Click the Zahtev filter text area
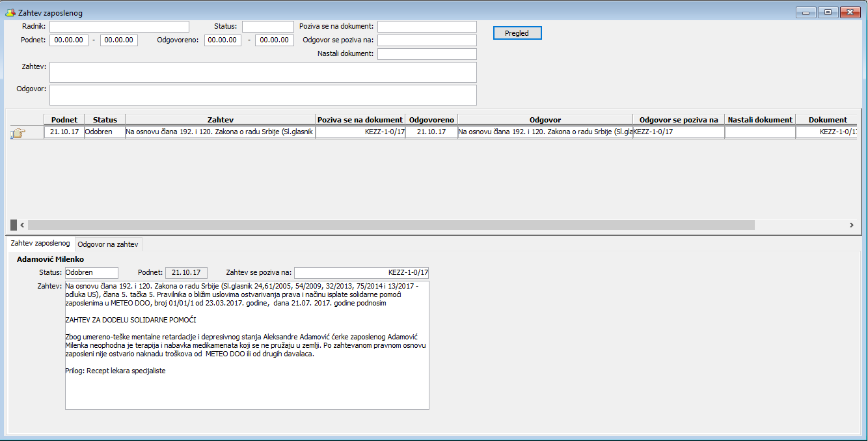The height and width of the screenshot is (441, 868). click(x=263, y=72)
